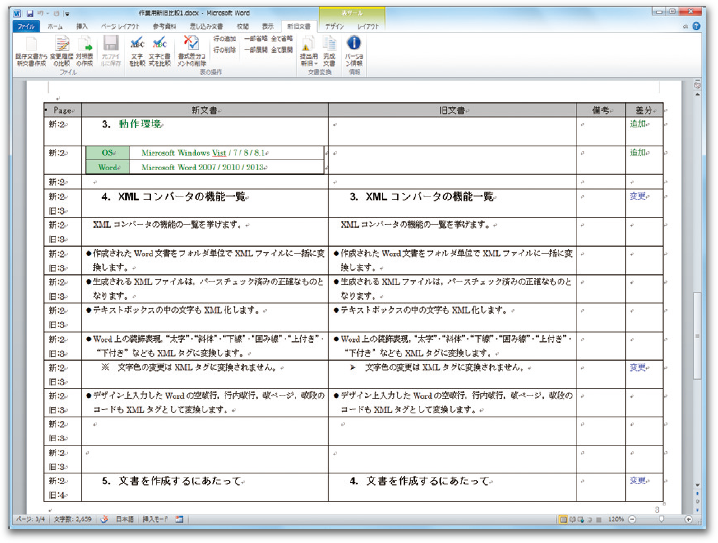Adjust the zoom slider in the status bar

pos(663,520)
